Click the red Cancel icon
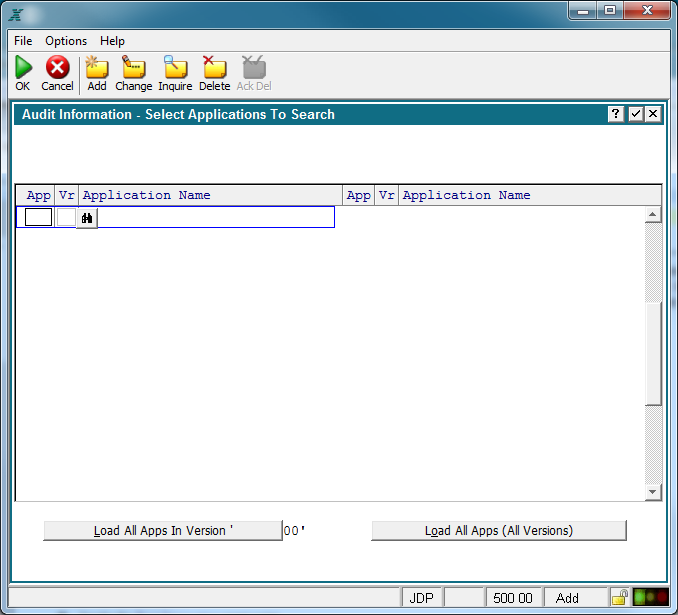678x615 pixels. [x=58, y=67]
